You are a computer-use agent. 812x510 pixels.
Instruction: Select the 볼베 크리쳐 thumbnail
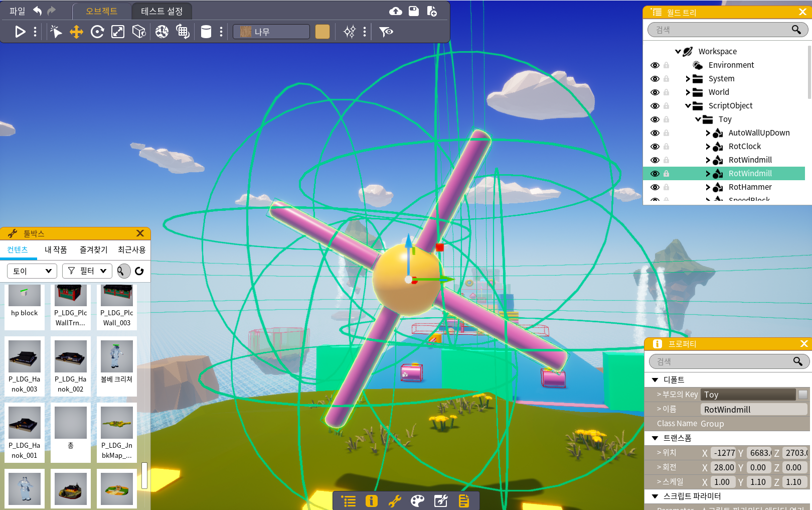coord(116,356)
